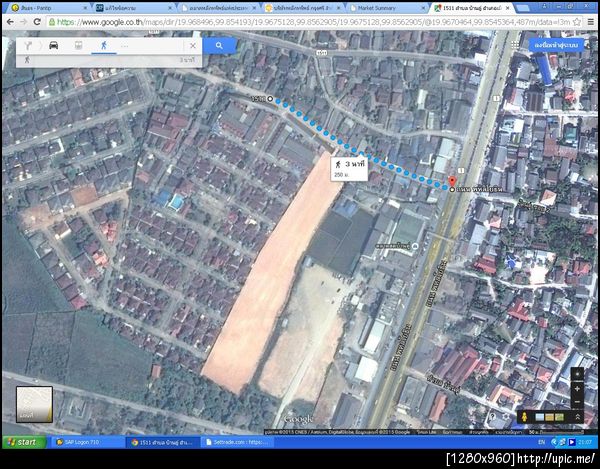Switch to the third browser tab
Viewport: 600px width, 469px height.
[x=219, y=8]
